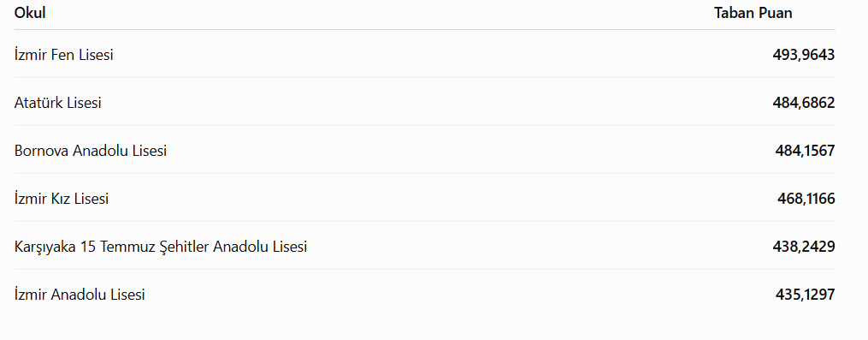The height and width of the screenshot is (340, 868).
Task: Select the İzmir Fen Lisesi row
Action: [x=424, y=54]
